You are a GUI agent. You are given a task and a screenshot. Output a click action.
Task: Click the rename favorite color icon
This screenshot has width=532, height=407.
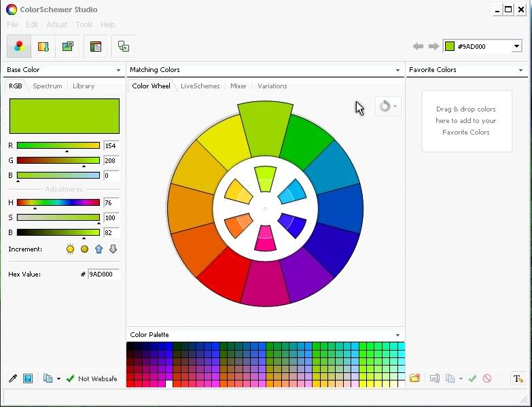pyautogui.click(x=435, y=378)
